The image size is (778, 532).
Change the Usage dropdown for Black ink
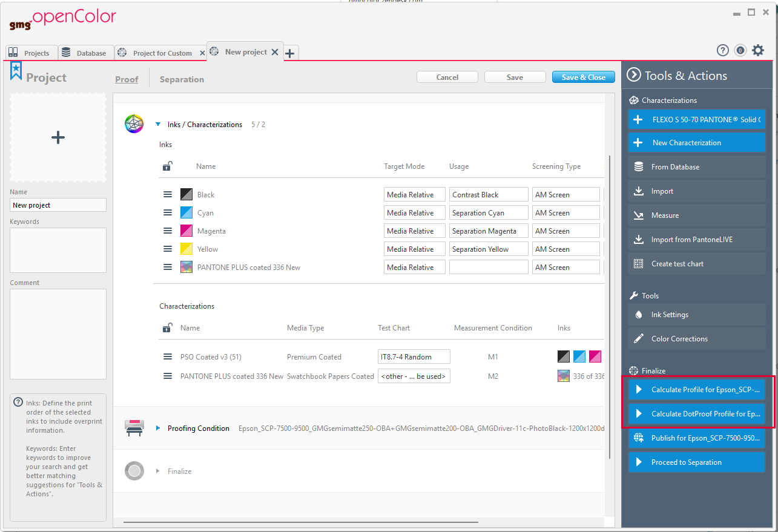(x=488, y=194)
